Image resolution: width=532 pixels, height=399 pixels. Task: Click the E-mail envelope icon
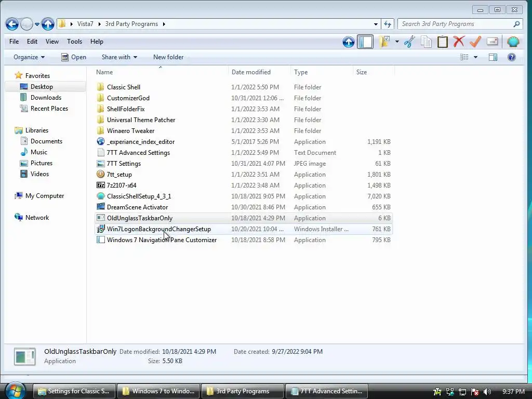pyautogui.click(x=492, y=42)
